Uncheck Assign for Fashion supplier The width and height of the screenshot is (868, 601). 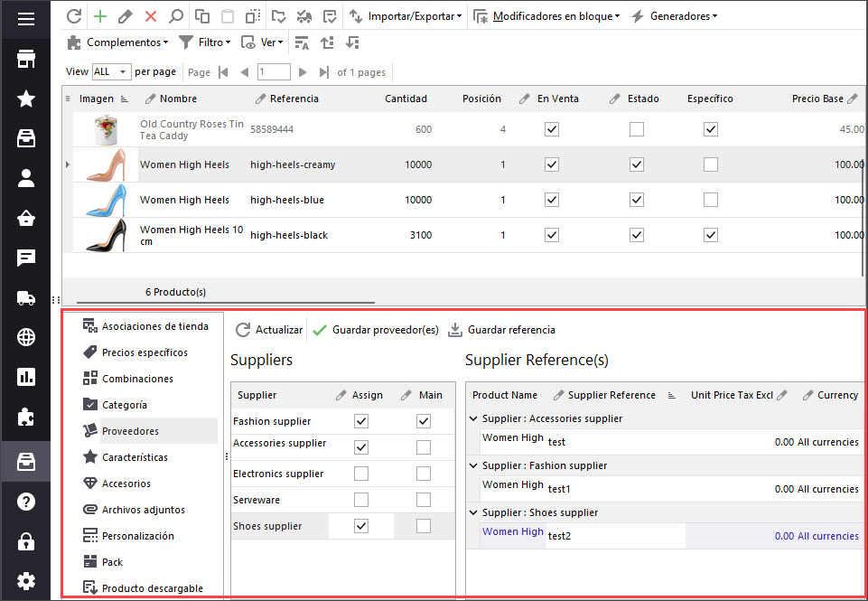coord(361,421)
